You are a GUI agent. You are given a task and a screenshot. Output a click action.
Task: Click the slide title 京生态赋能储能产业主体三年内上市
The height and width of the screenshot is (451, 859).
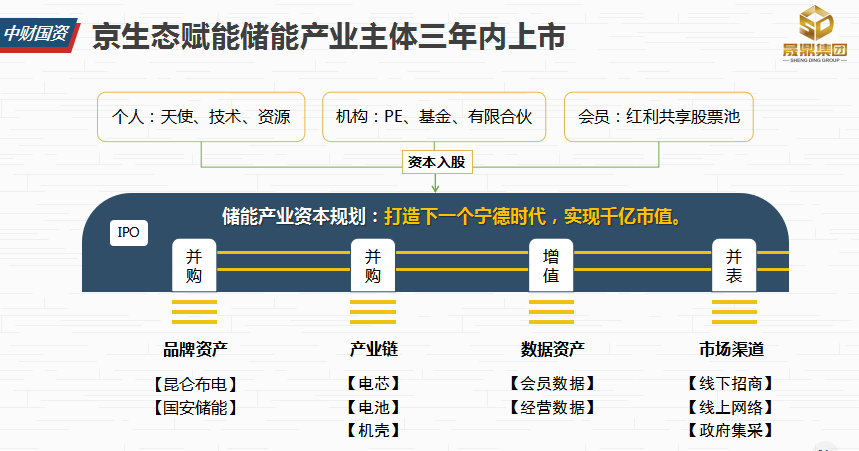[329, 37]
